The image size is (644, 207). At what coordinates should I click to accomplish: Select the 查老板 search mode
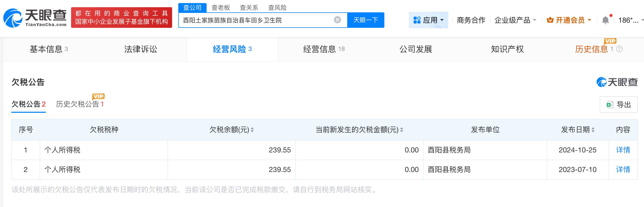pos(221,8)
